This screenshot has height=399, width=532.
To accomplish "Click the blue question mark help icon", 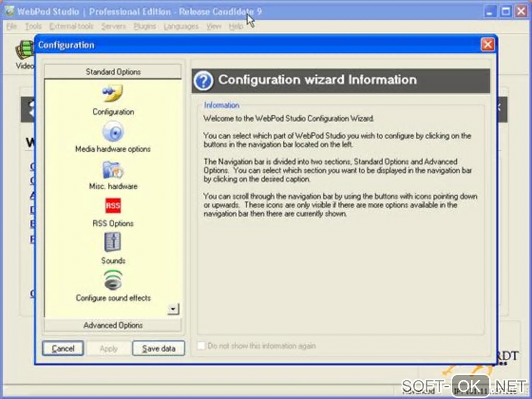I will coord(203,81).
